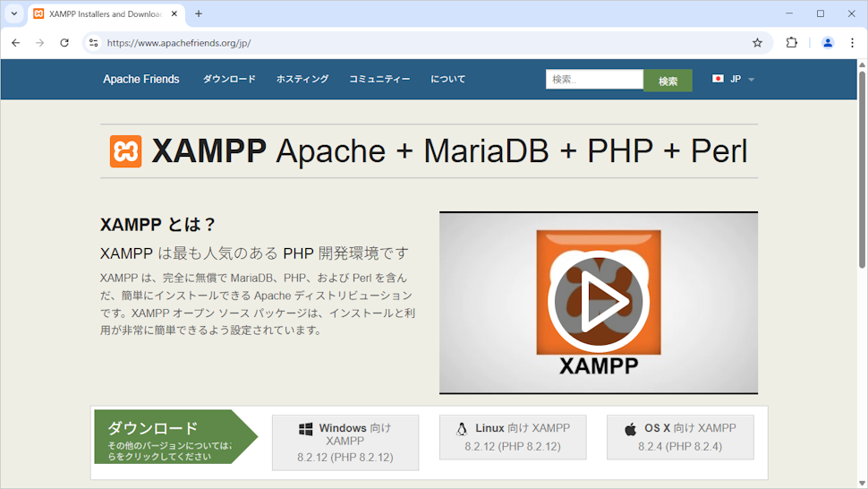Open the ダウンロード menu item
This screenshot has height=489, width=868.
click(x=229, y=79)
